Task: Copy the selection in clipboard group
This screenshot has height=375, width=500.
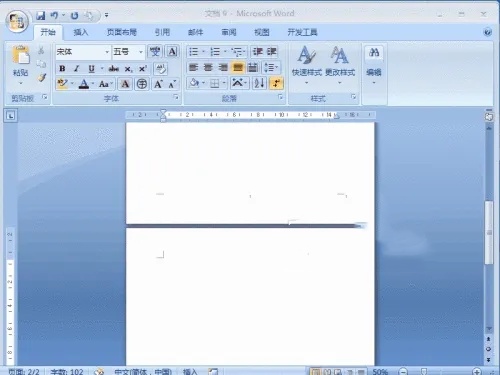Action: [41, 64]
